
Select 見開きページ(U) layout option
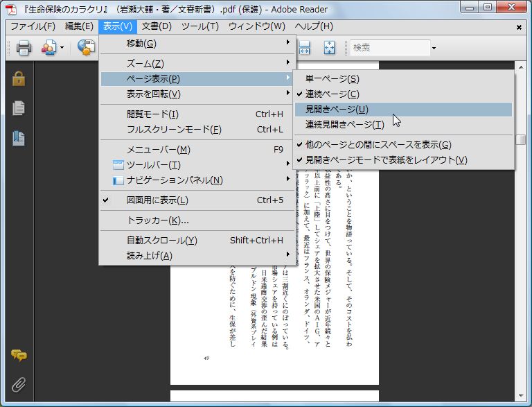(x=404, y=110)
